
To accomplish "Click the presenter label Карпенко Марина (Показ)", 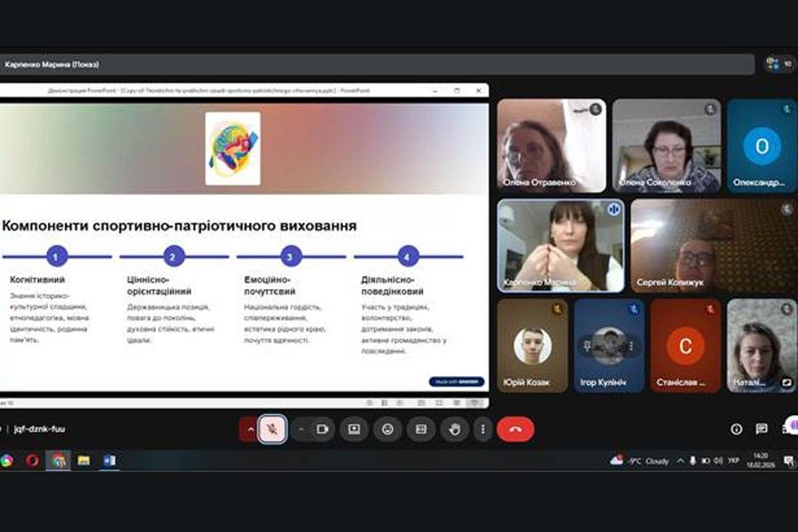I will (51, 65).
